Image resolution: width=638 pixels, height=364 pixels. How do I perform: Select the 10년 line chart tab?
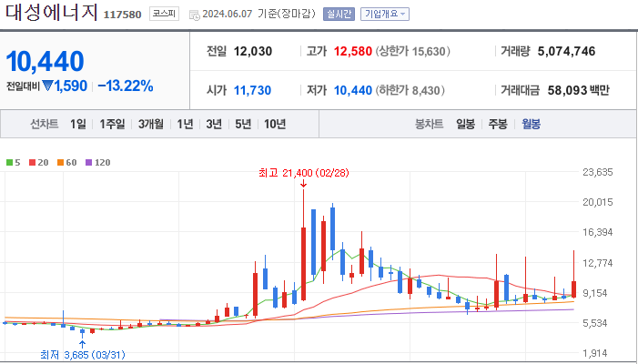[275, 124]
